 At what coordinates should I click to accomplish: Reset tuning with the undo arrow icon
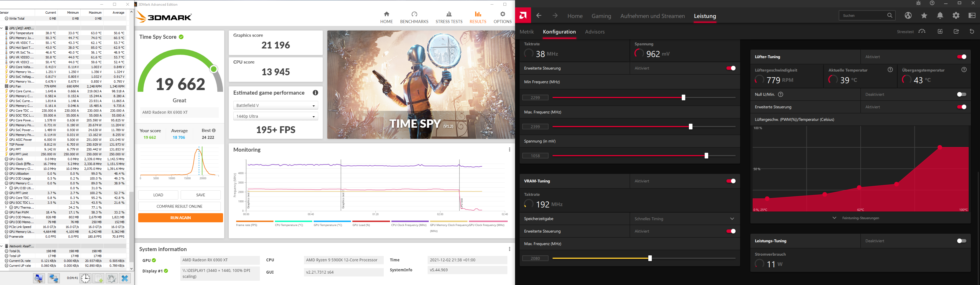(972, 31)
